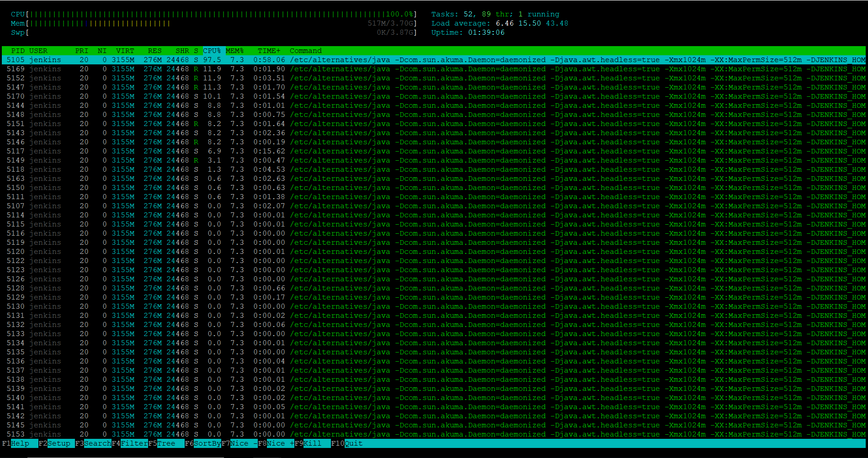The width and height of the screenshot is (868, 458).
Task: Sort by the TIME+ column header
Action: (x=269, y=51)
